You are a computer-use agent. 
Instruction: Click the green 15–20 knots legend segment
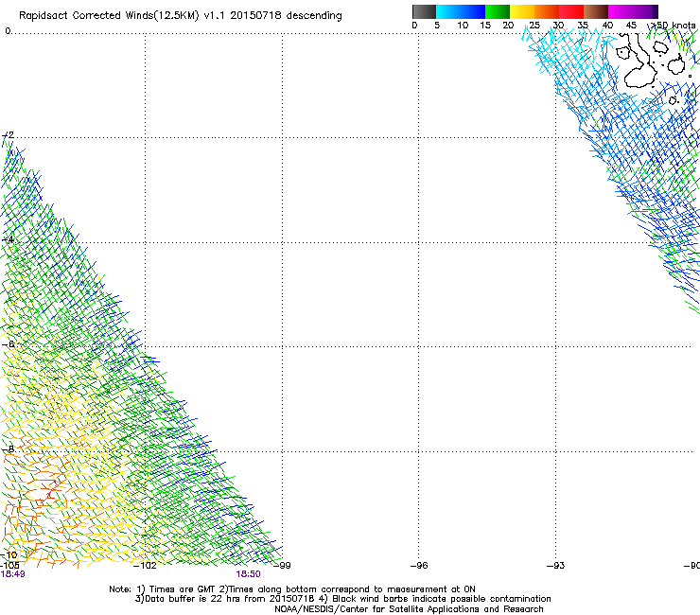click(498, 11)
